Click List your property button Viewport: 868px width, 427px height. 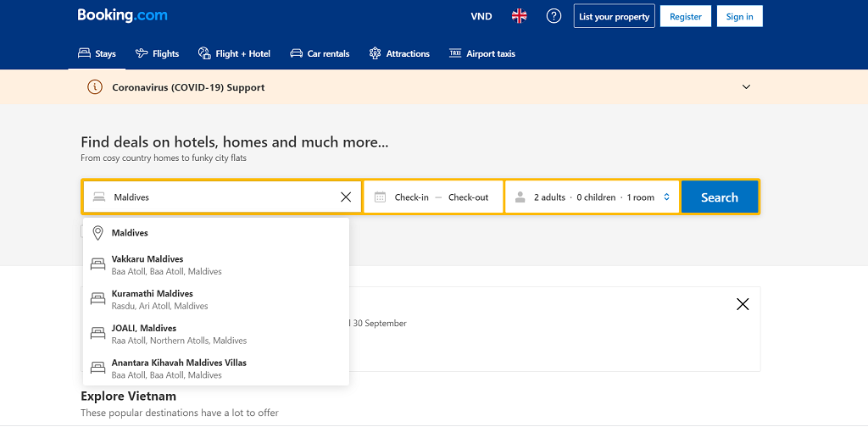tap(614, 16)
